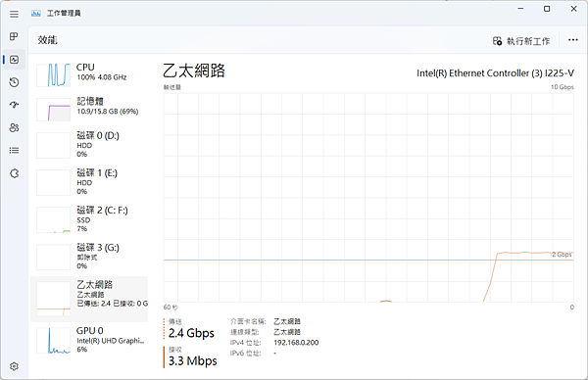Click the 10 Gbps graph scale label
This screenshot has height=380, width=588.
(563, 87)
